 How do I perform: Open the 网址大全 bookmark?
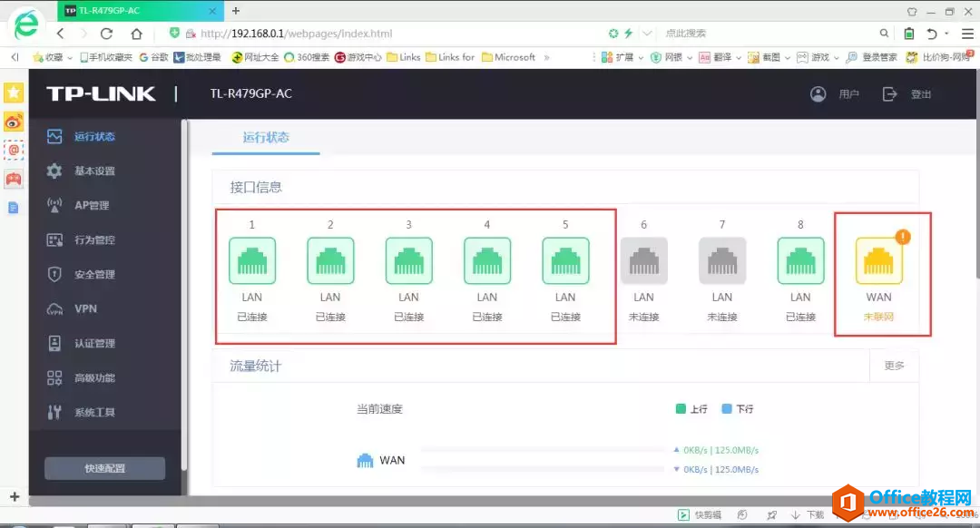[255, 57]
